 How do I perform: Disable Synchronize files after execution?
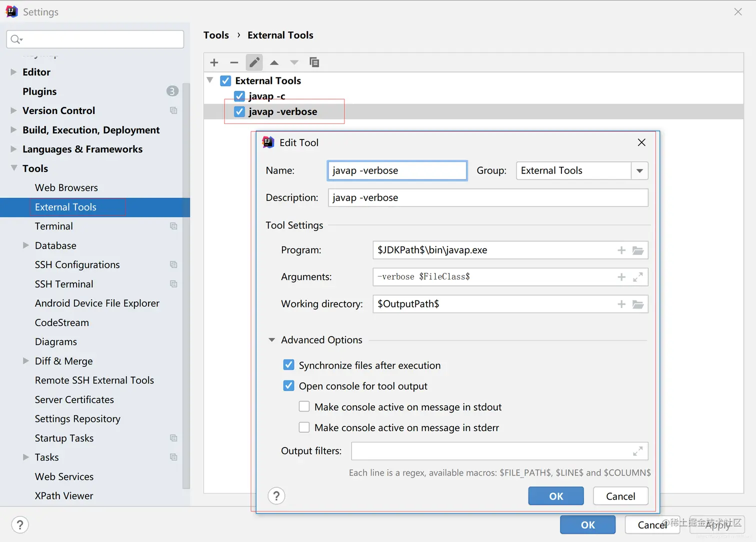[x=288, y=365]
